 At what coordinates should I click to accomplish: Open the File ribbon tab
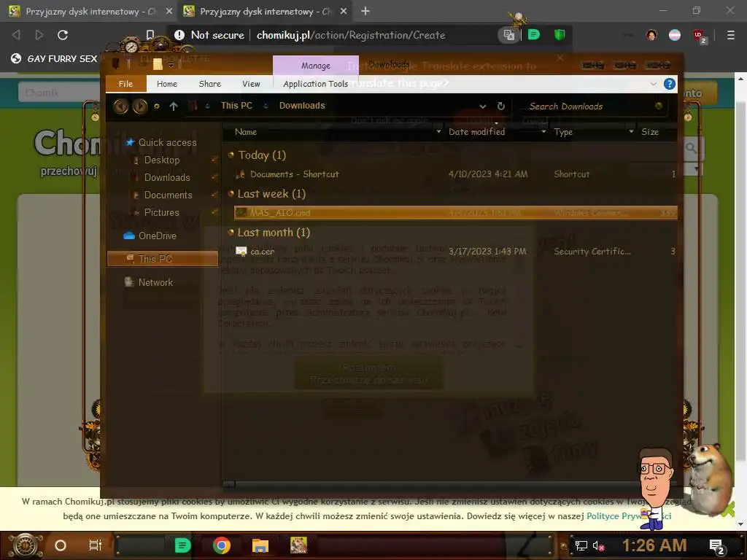125,84
